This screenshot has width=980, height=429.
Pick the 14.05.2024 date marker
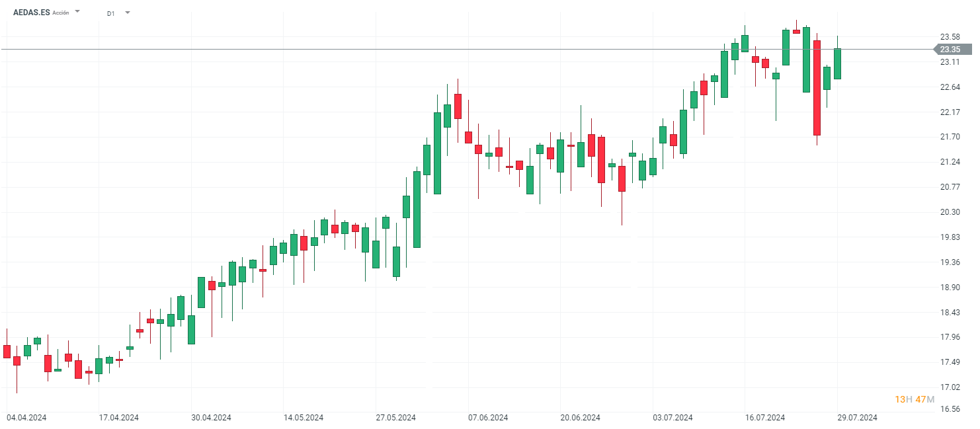304,418
